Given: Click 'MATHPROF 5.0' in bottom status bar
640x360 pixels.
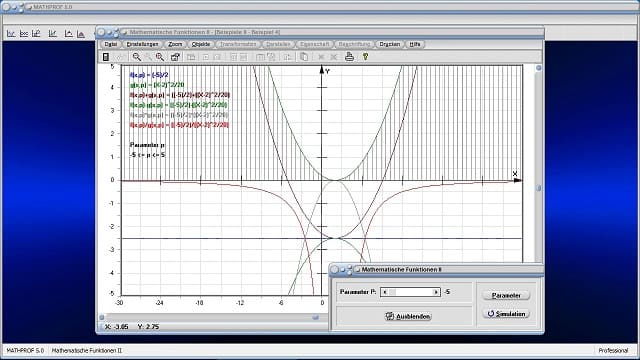Looking at the screenshot, I should pyautogui.click(x=25, y=350).
